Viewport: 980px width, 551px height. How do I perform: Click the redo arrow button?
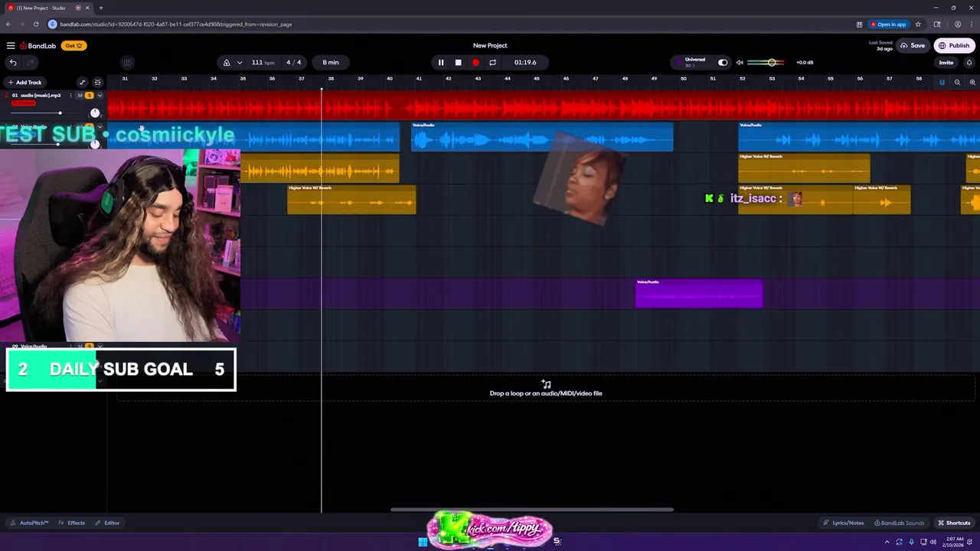[31, 63]
